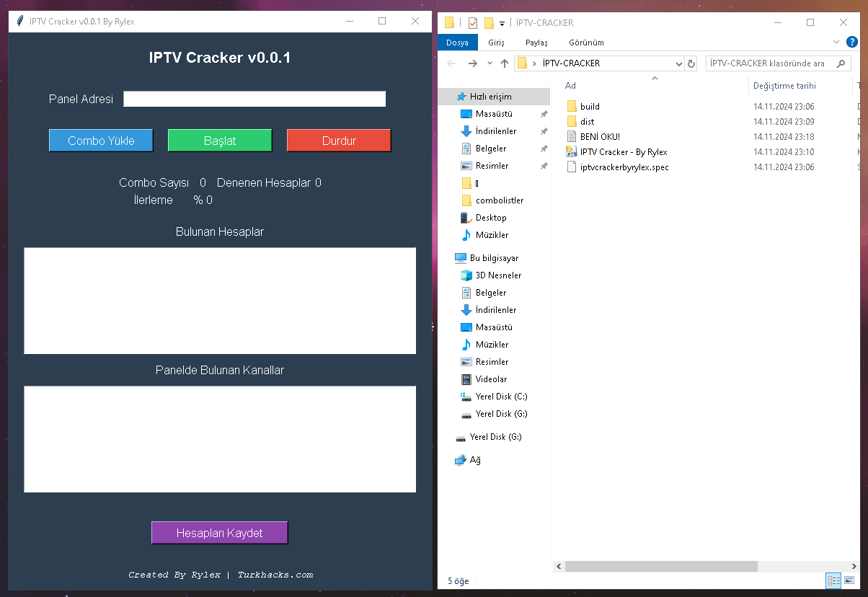868x597 pixels.
Task: Open Videolar in navigation pane
Action: pos(491,379)
